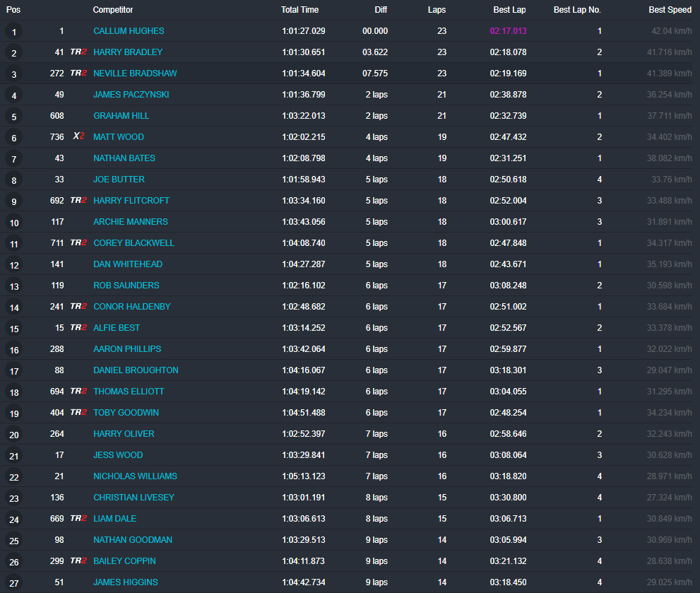
Task: Click the purple fastest lap time 02:17.013
Action: pyautogui.click(x=508, y=31)
